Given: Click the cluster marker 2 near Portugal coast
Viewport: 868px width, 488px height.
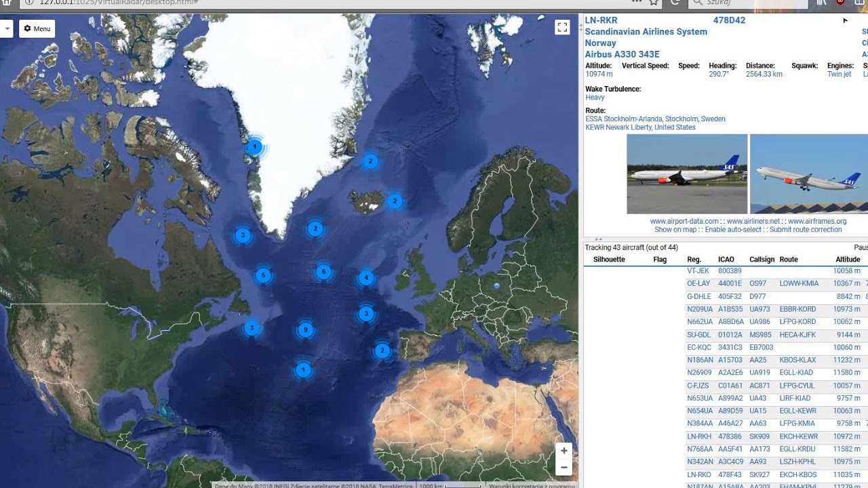Looking at the screenshot, I should 382,350.
